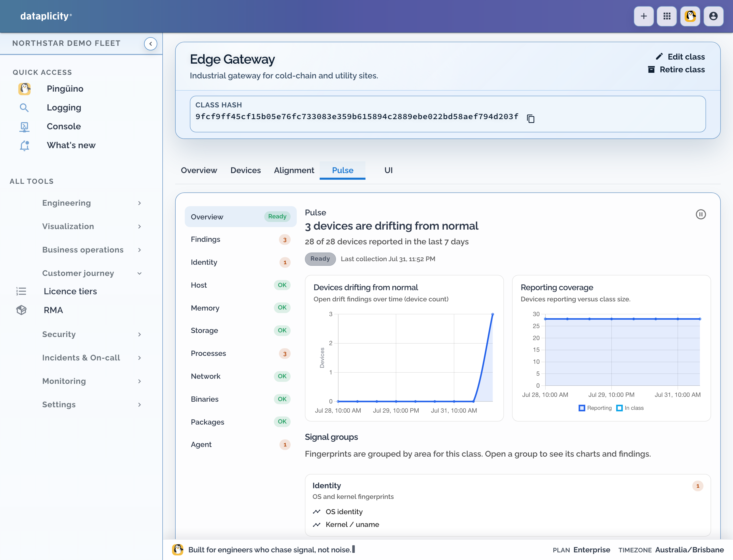Pause Pulse collection with the pause icon

click(701, 214)
